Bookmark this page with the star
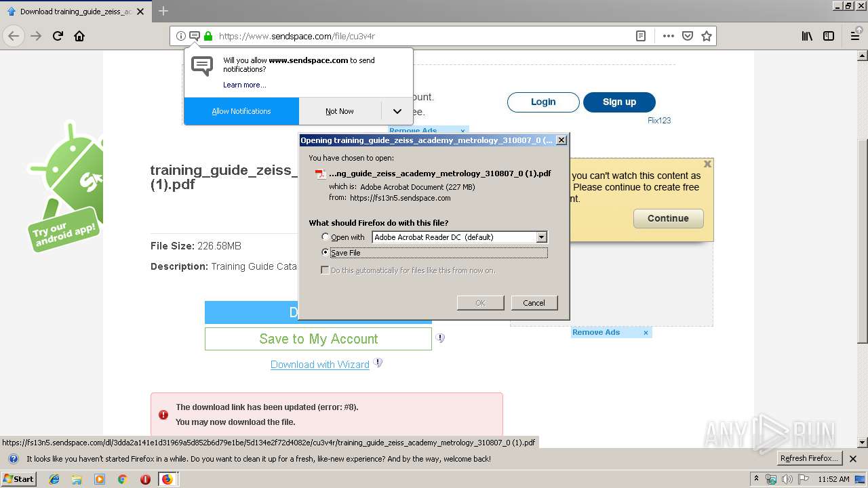 point(707,36)
